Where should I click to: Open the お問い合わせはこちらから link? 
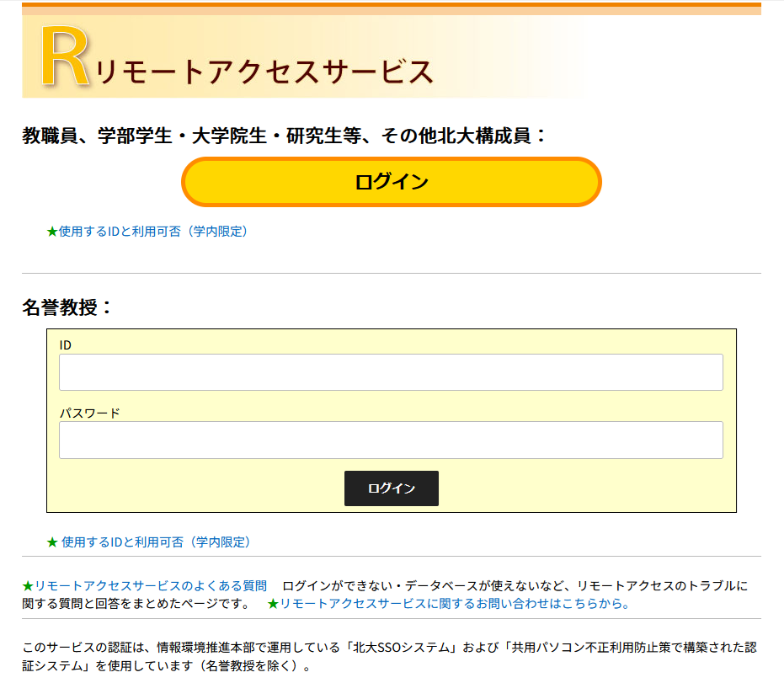click(x=455, y=604)
